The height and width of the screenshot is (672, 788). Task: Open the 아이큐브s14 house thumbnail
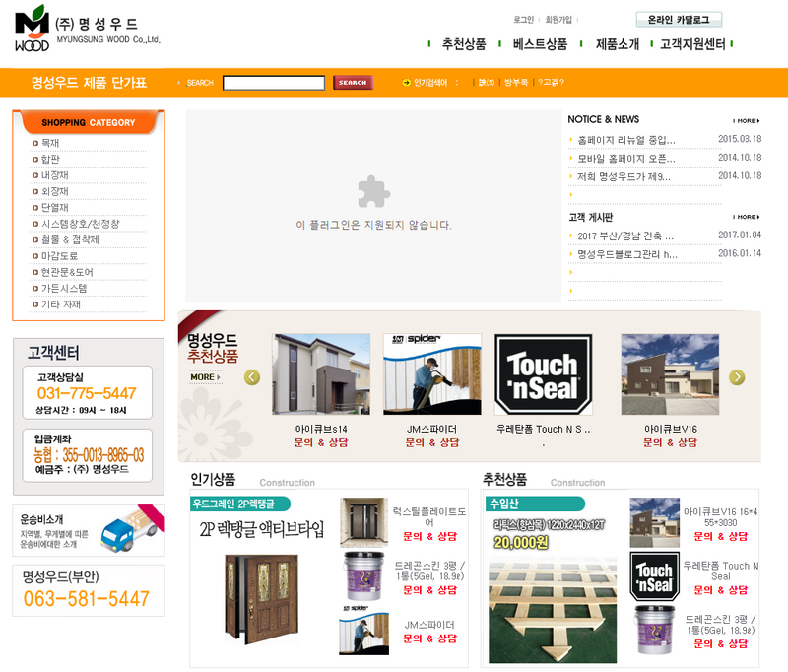tap(321, 374)
